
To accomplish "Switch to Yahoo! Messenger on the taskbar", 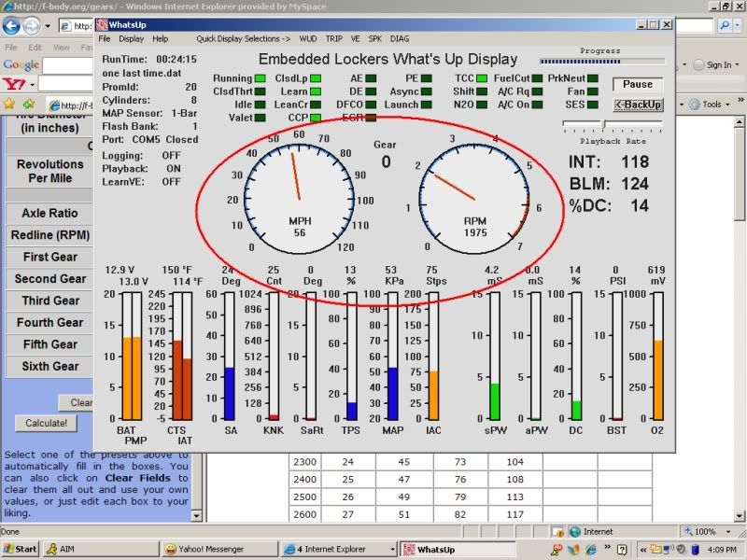I will [219, 549].
